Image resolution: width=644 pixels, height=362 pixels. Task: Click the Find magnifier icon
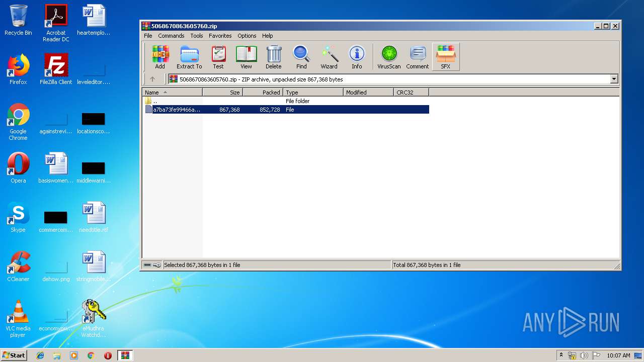click(301, 57)
